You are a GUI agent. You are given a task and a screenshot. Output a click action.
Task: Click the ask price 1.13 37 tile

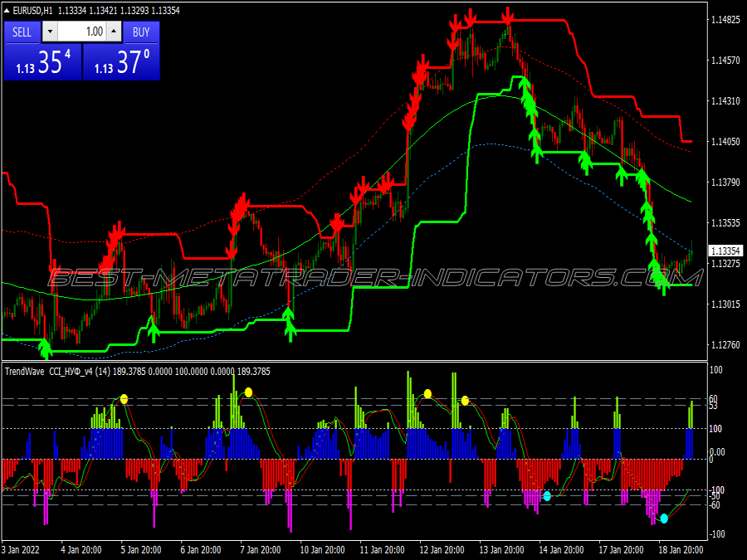click(121, 62)
